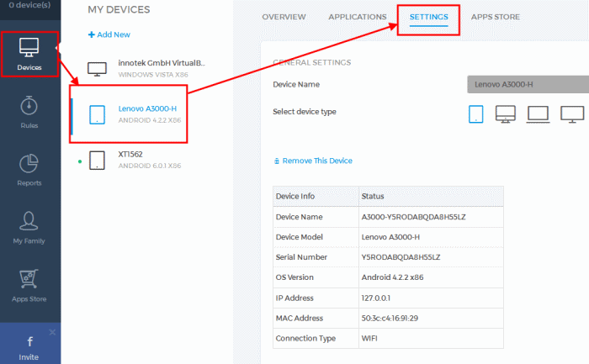This screenshot has height=364, width=589.
Task: Open My Family section
Action: coord(29,228)
